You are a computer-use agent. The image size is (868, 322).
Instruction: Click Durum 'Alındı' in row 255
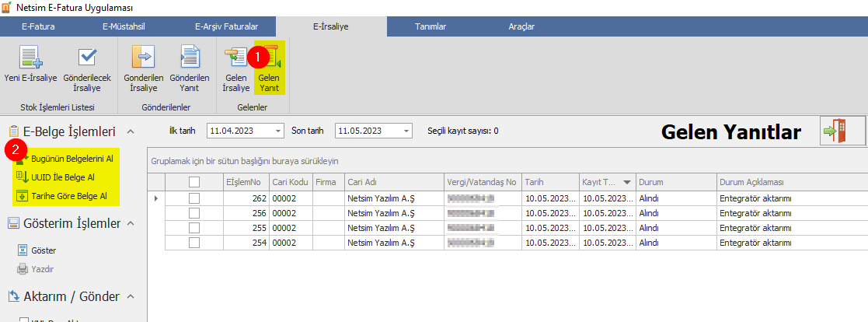coord(675,228)
